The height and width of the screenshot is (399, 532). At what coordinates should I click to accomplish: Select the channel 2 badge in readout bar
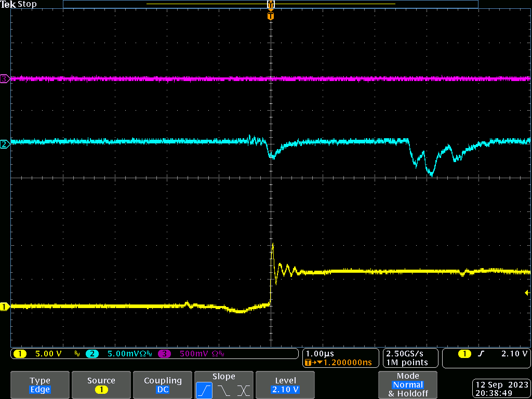pos(92,354)
